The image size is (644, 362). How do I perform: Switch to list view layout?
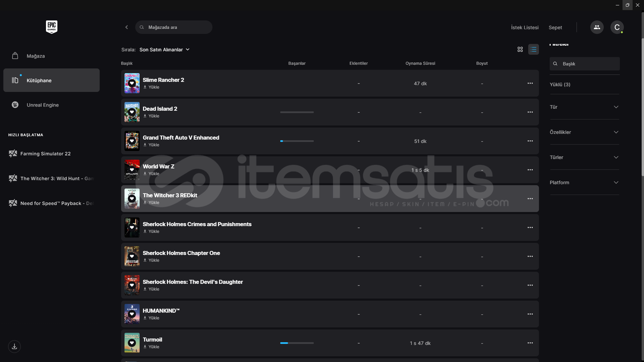pyautogui.click(x=533, y=50)
